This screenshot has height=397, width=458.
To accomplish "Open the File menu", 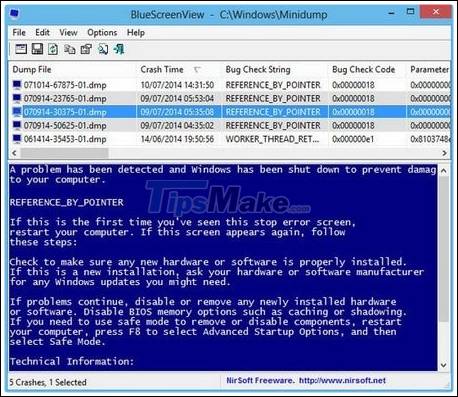I will click(x=19, y=33).
